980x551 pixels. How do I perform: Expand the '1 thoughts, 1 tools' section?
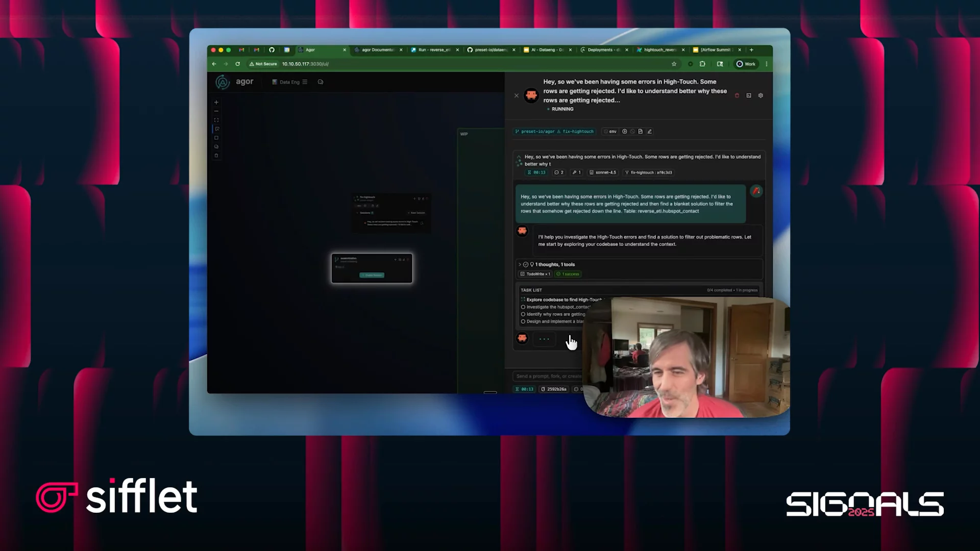tap(520, 264)
